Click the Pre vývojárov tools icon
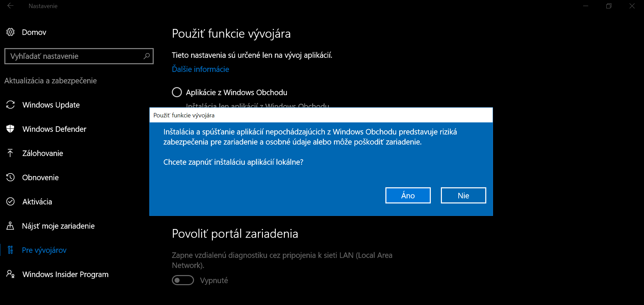The height and width of the screenshot is (305, 644). pyautogui.click(x=10, y=250)
